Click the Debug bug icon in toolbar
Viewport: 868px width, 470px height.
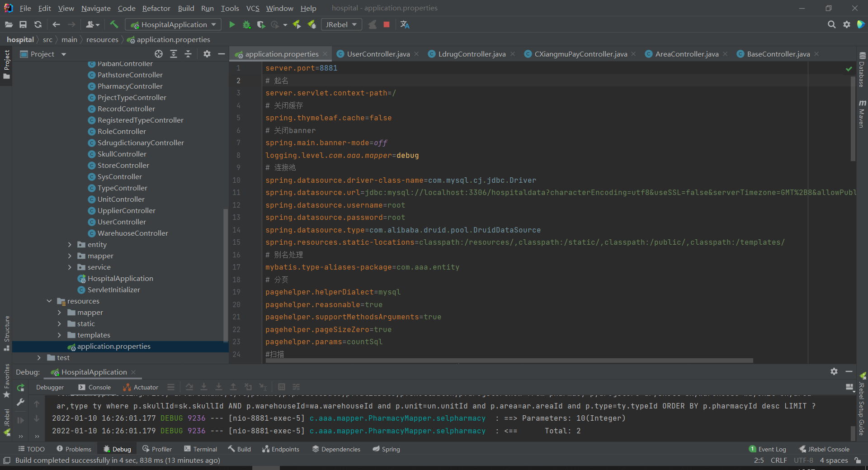point(246,24)
